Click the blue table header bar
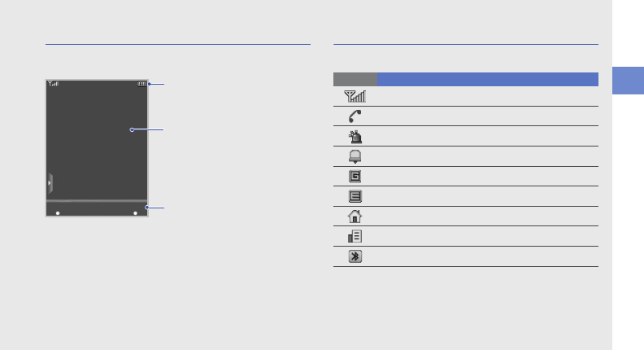This screenshot has height=350, width=644. coord(487,79)
